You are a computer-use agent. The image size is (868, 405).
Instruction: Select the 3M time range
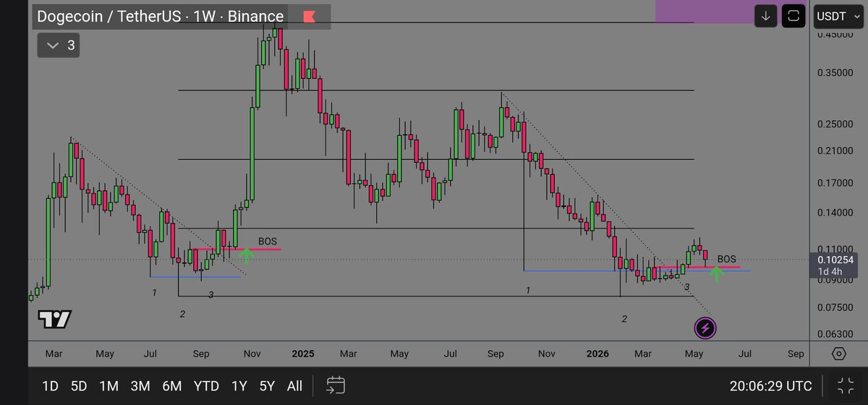[x=140, y=385]
